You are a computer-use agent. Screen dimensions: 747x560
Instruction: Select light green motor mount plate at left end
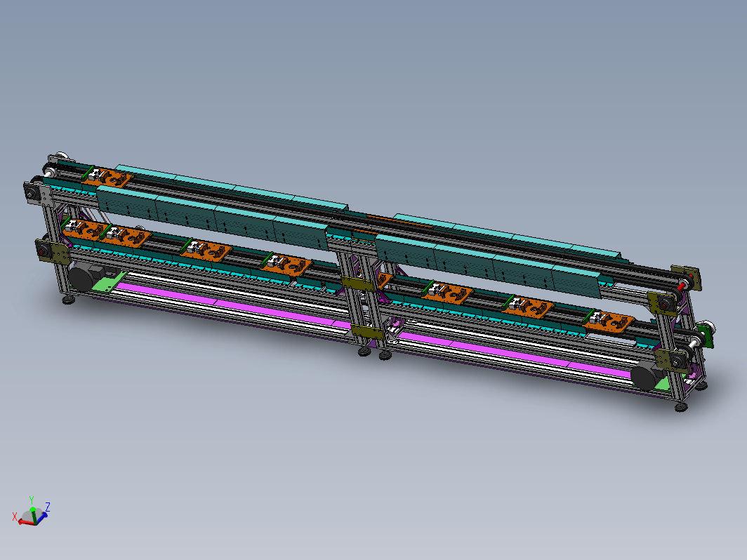point(108,282)
